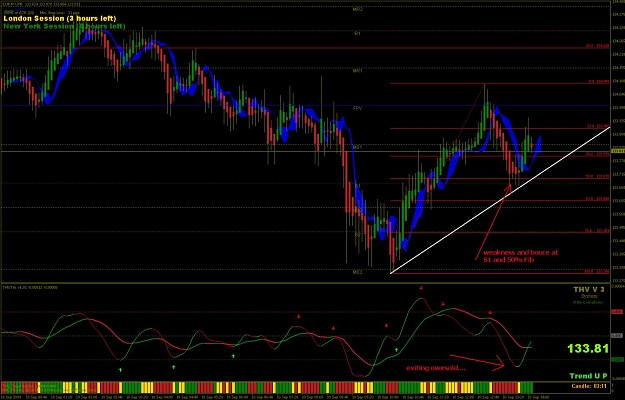This screenshot has height=400, width=625.
Task: Select the MS3 pivot level label
Action: click(357, 272)
